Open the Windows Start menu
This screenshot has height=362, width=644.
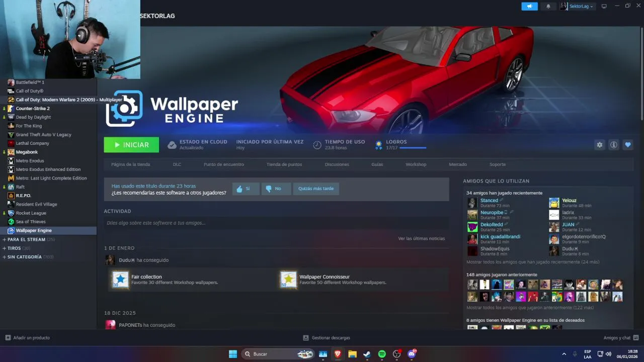[233, 354]
